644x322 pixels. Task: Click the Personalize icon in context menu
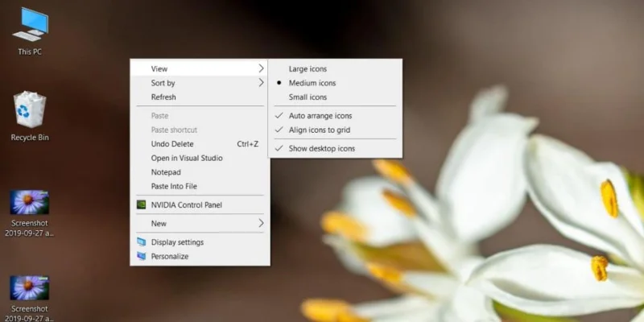[141, 256]
